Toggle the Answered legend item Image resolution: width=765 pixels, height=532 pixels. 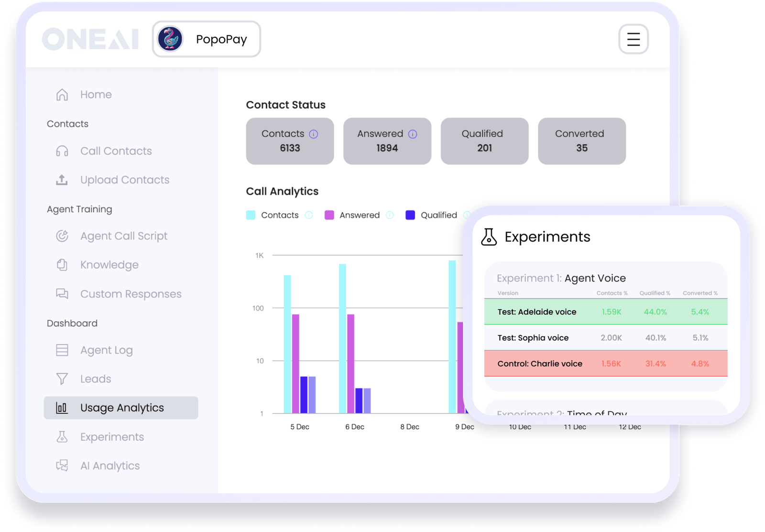click(x=359, y=215)
